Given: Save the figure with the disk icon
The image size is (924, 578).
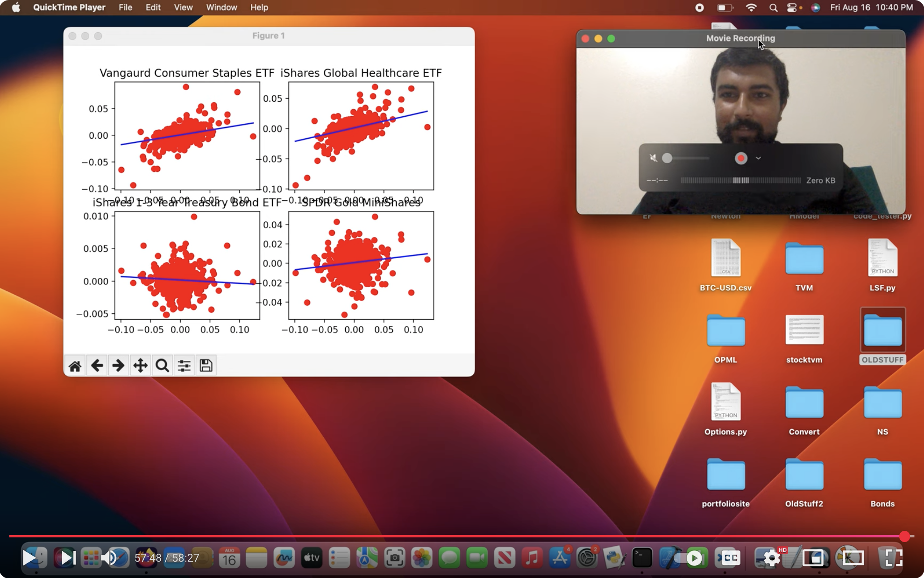Looking at the screenshot, I should [x=206, y=366].
